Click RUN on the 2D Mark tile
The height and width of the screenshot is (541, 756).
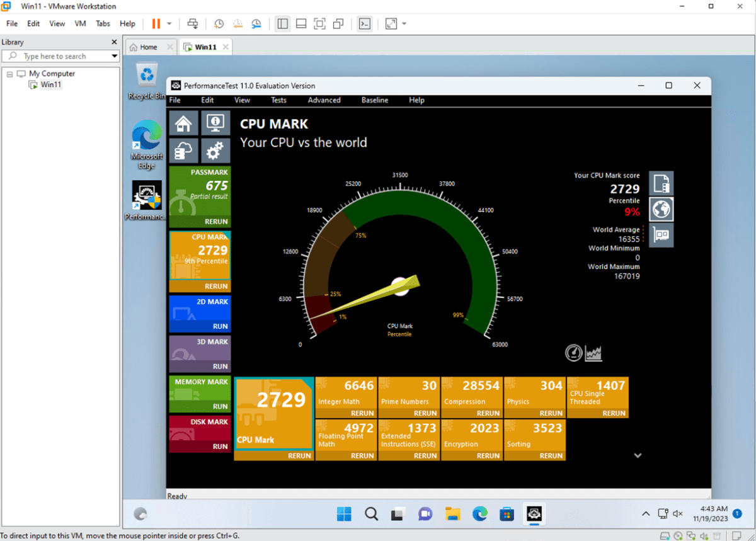click(x=220, y=326)
